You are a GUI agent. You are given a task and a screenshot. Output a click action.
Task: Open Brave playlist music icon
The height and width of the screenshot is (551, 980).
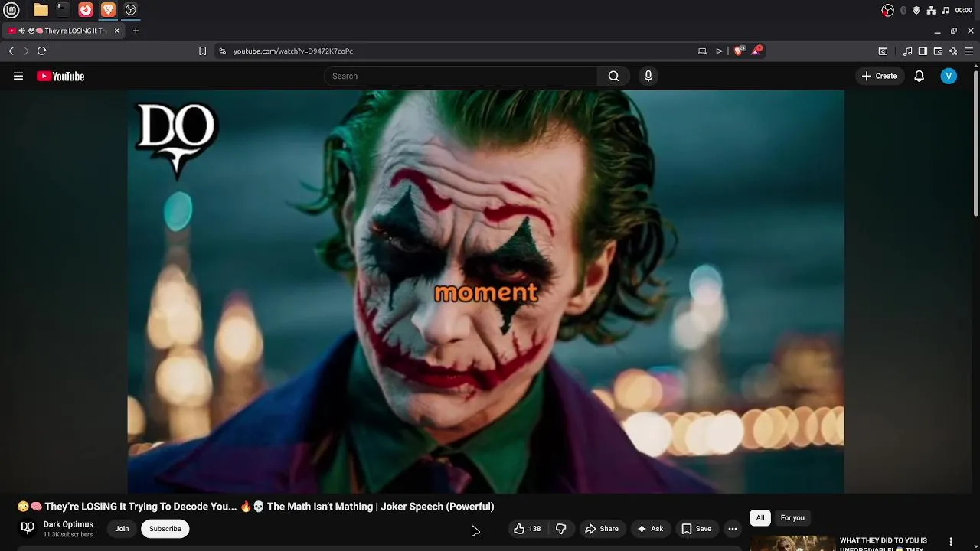[907, 51]
